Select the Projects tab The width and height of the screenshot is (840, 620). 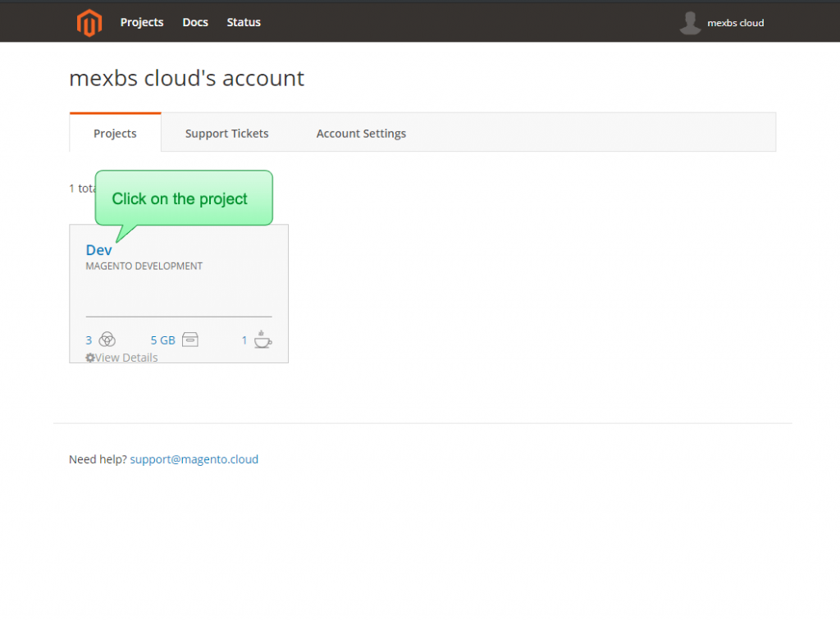point(115,133)
